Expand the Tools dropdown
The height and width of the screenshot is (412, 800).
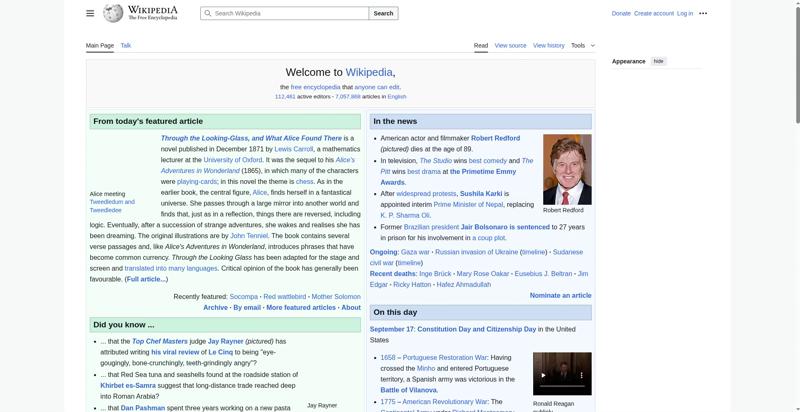[x=583, y=45]
